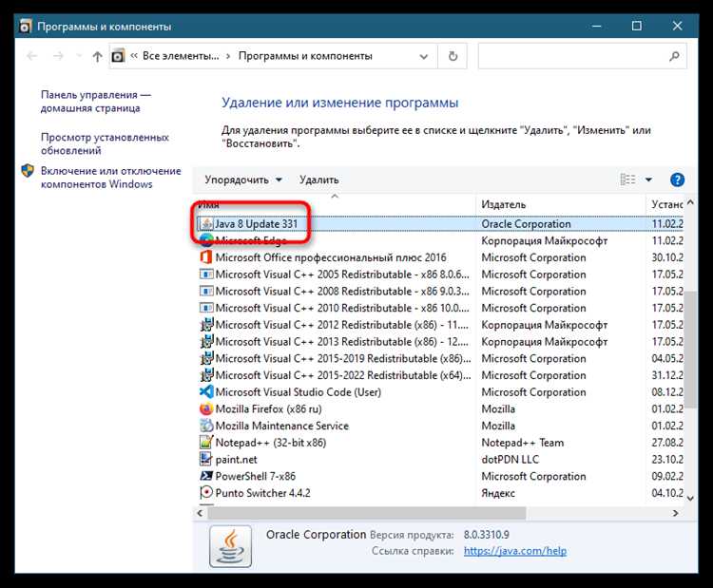Go up one folder level arrow

coord(97,57)
